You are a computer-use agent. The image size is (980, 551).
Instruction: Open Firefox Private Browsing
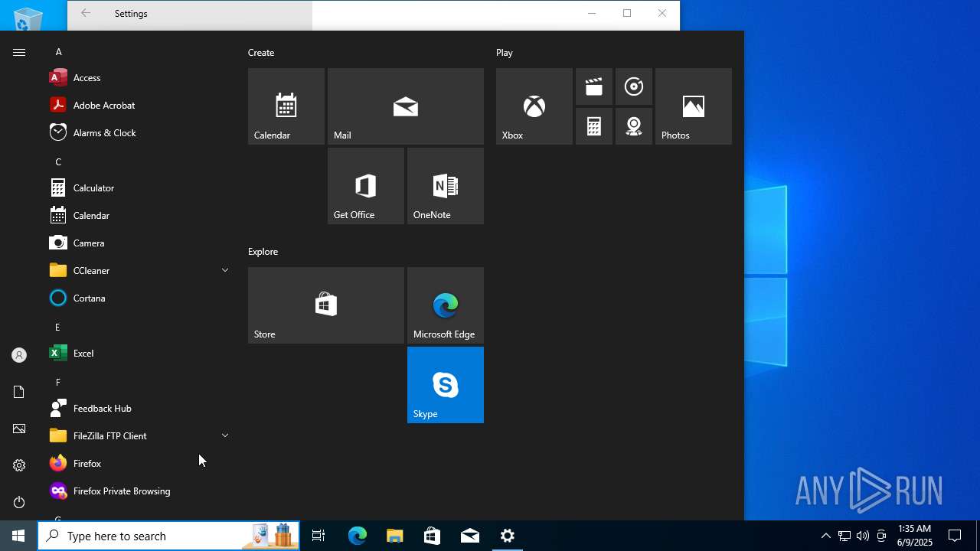coord(138,491)
